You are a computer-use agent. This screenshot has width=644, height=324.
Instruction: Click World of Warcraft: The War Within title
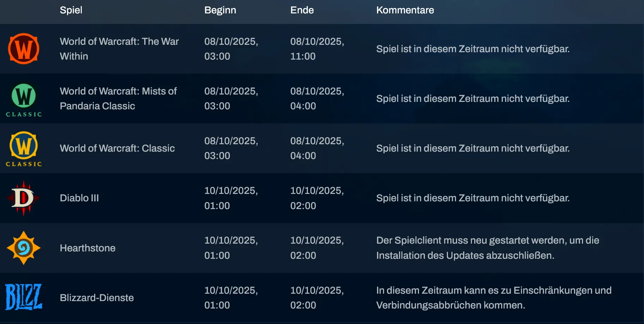point(119,49)
